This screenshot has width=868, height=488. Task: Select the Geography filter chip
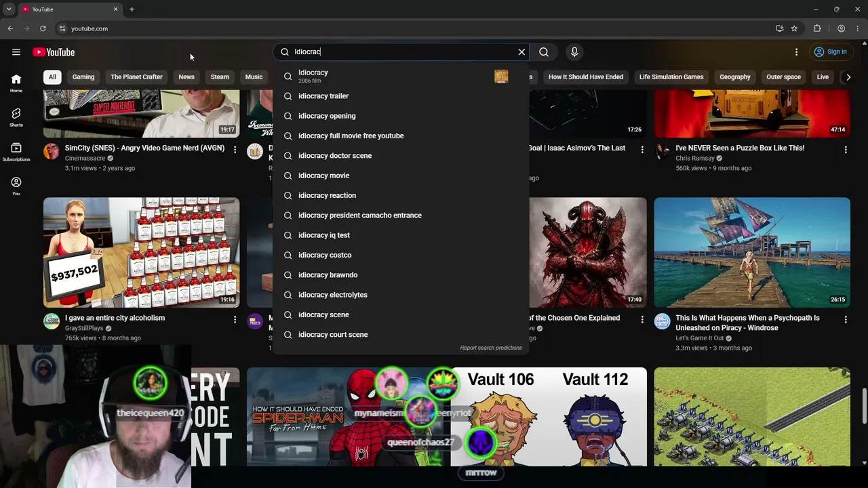pos(735,77)
